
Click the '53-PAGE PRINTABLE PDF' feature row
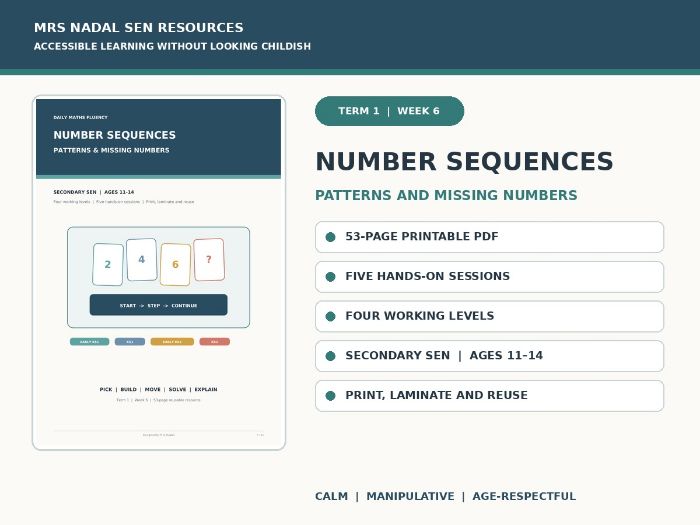click(489, 237)
